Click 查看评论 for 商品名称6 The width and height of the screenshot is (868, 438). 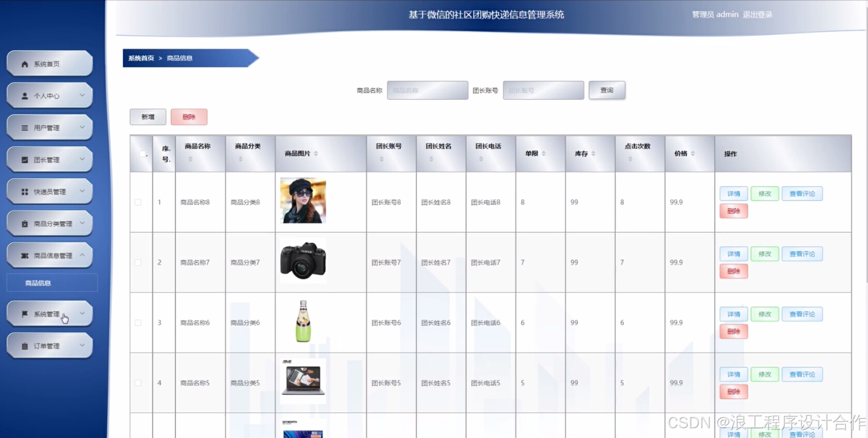(802, 314)
